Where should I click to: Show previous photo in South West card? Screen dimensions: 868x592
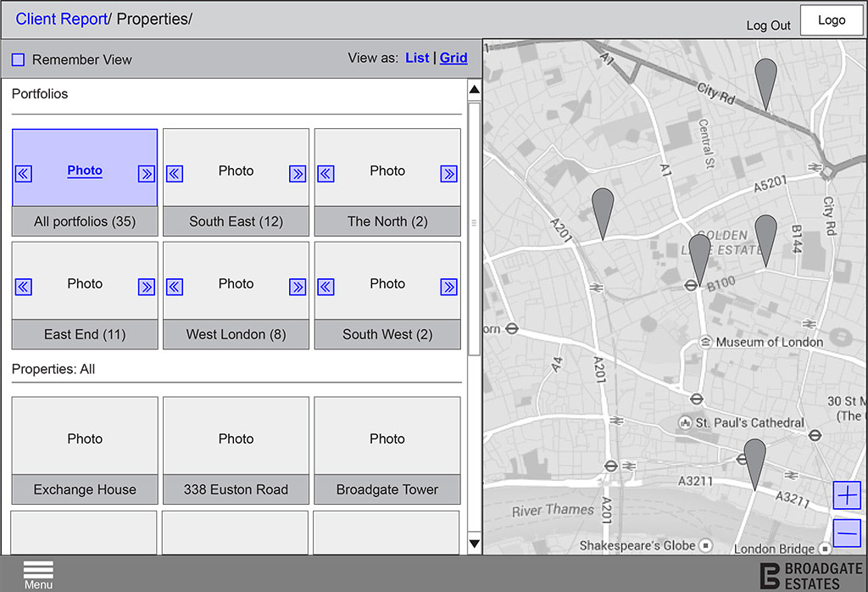click(x=326, y=287)
